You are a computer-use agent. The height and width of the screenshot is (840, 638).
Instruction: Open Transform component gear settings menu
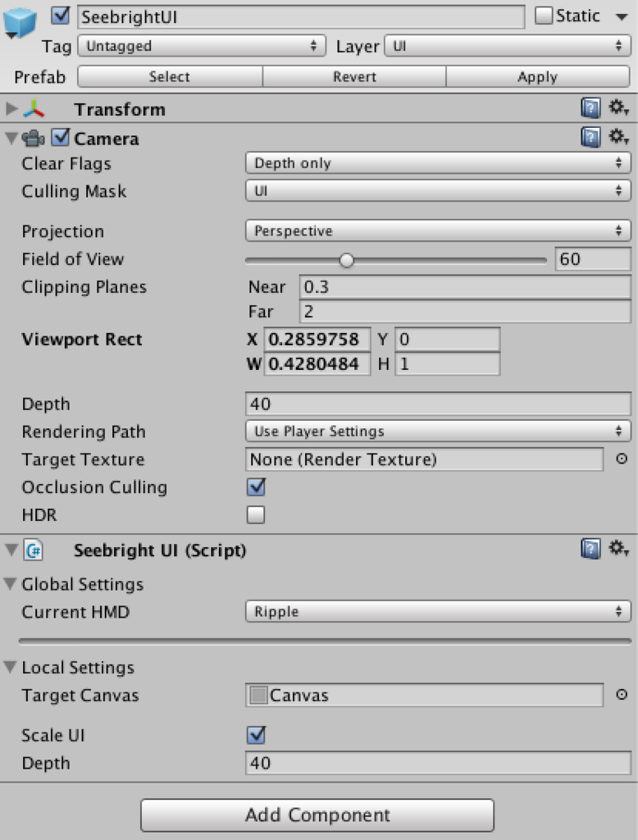[x=618, y=107]
